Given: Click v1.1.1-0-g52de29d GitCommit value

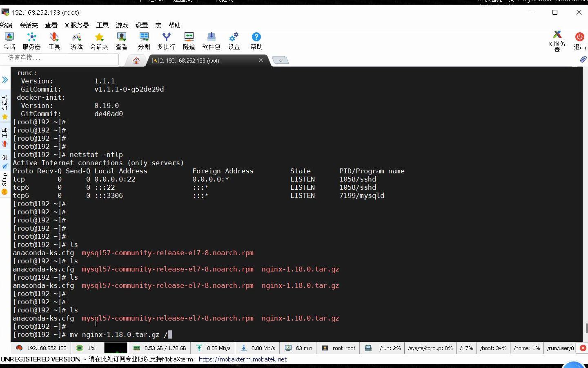Looking at the screenshot, I should [129, 89].
